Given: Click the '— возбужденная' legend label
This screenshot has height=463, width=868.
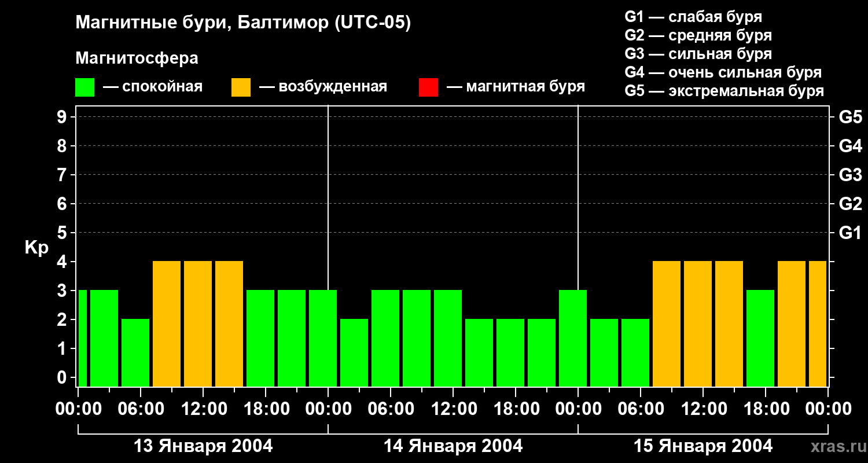Looking at the screenshot, I should (323, 87).
